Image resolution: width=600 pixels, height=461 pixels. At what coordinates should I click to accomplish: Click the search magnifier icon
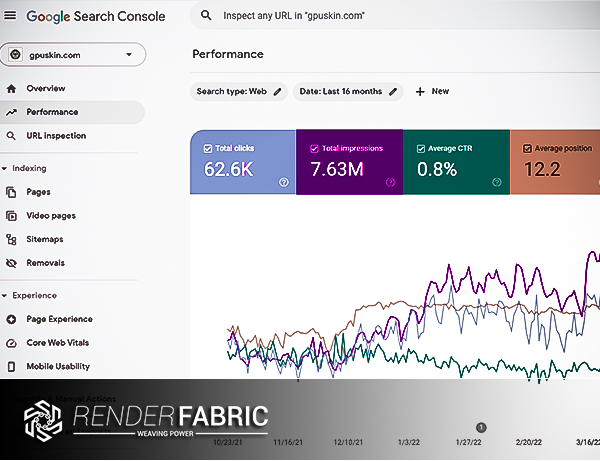pos(206,15)
